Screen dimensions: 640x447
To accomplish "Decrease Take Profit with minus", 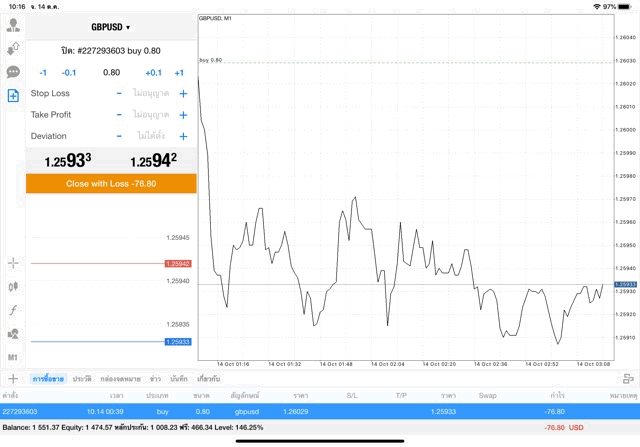I will point(119,115).
